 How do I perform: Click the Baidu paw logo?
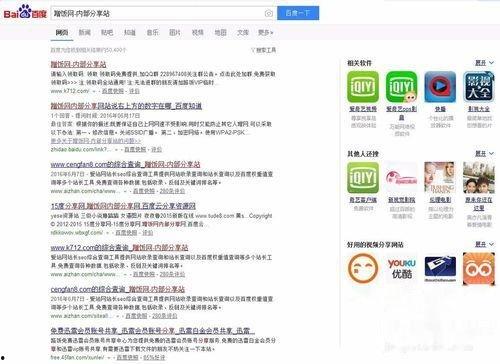[25, 12]
